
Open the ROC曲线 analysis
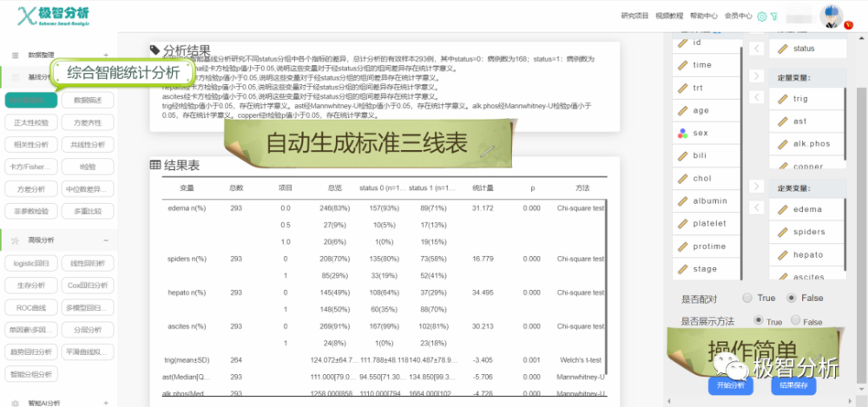31,307
